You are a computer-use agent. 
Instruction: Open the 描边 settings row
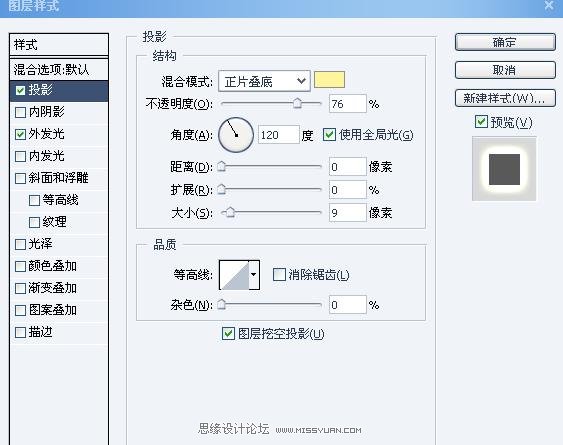[x=59, y=332]
